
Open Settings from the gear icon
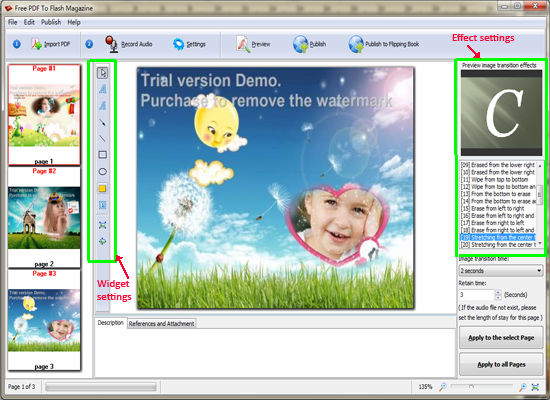[x=179, y=44]
